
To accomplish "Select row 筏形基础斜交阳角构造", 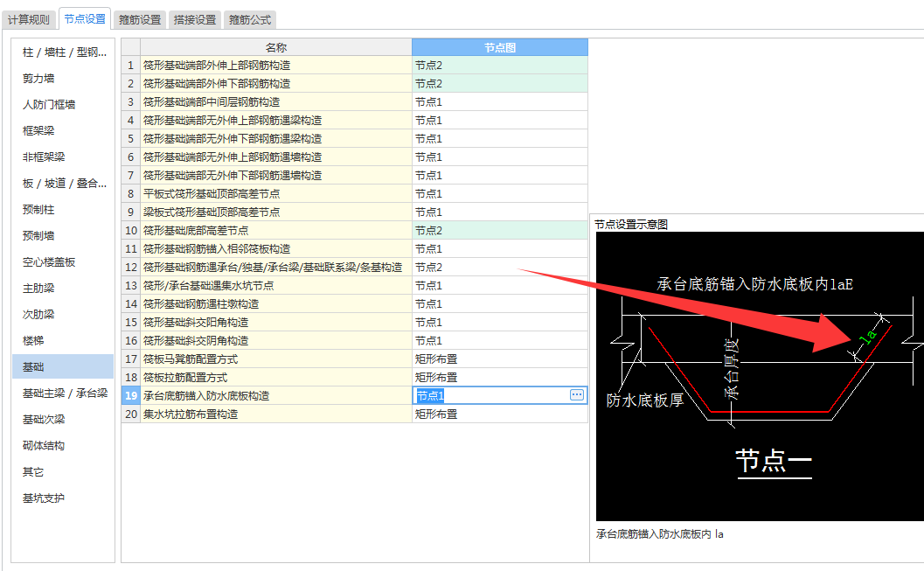I will click(275, 322).
